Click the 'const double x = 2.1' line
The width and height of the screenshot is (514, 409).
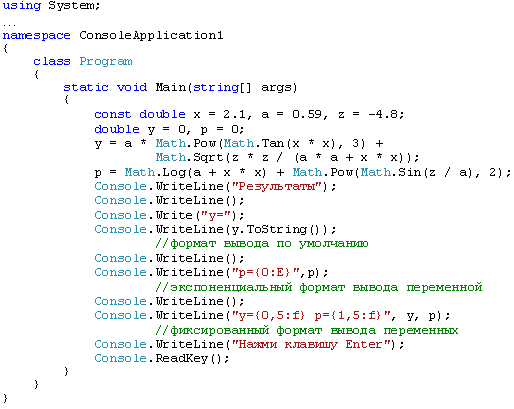[x=249, y=114]
